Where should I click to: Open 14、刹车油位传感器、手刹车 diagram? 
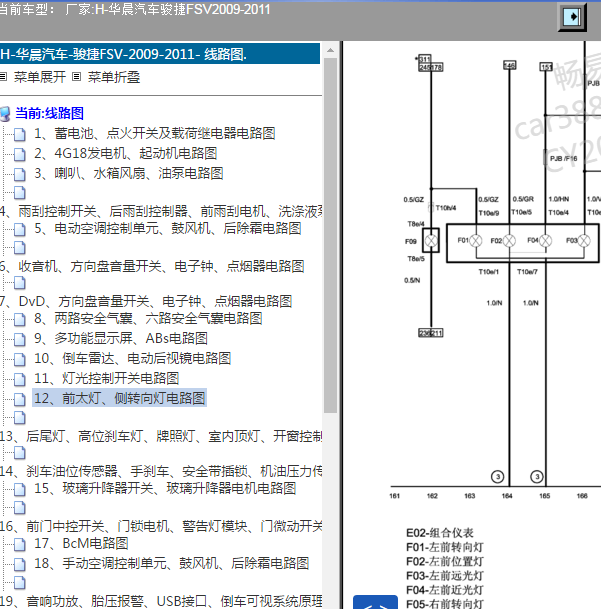[x=161, y=472]
